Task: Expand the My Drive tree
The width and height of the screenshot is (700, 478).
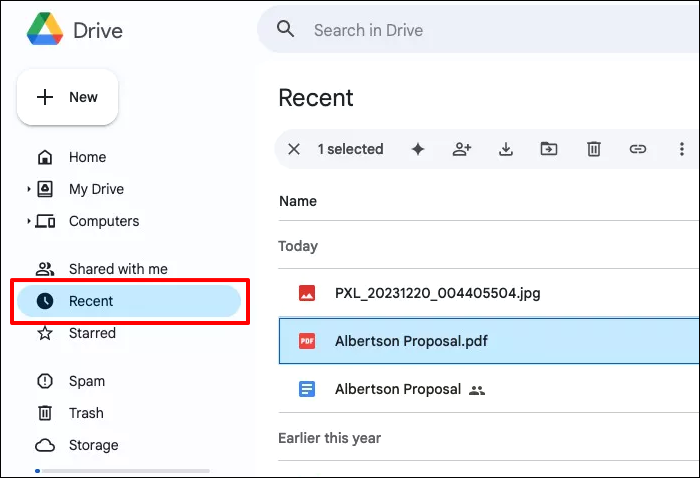Action: pyautogui.click(x=29, y=189)
